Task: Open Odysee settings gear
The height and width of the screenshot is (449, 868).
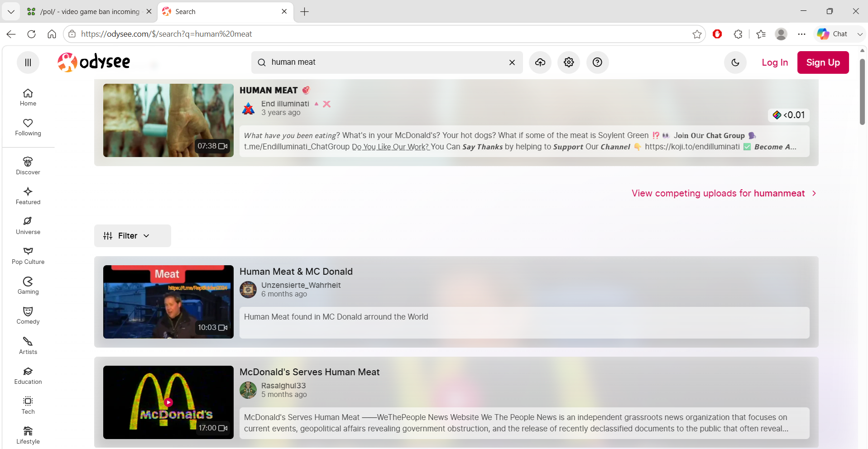Action: [x=569, y=62]
